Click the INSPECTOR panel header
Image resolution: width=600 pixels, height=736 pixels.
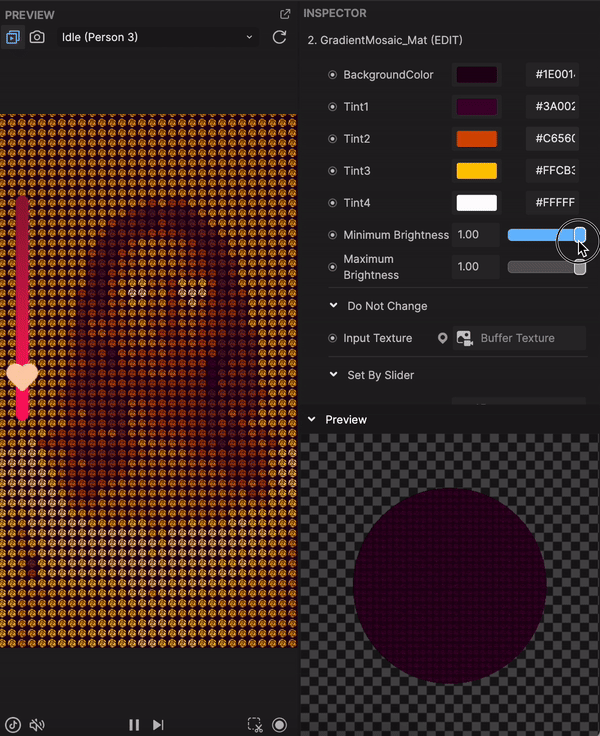[x=335, y=13]
